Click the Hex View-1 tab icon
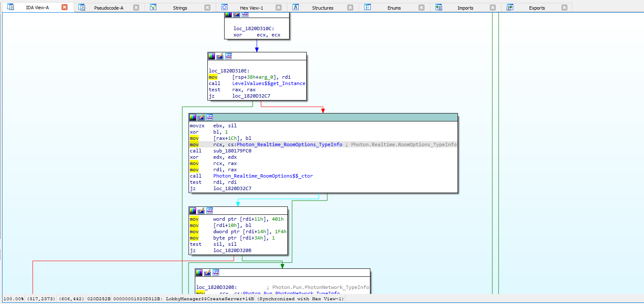The image size is (644, 304). click(x=224, y=7)
